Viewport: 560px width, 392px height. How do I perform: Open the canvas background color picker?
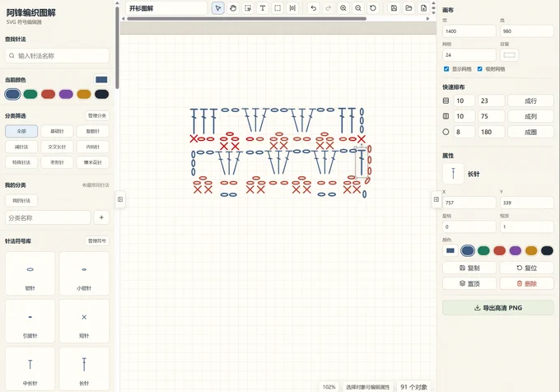(x=509, y=55)
